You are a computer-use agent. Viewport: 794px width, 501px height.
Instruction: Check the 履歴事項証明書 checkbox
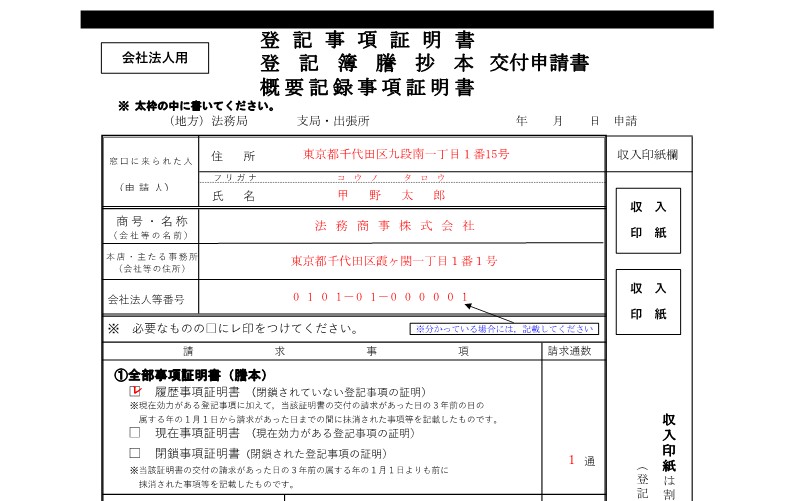(135, 391)
